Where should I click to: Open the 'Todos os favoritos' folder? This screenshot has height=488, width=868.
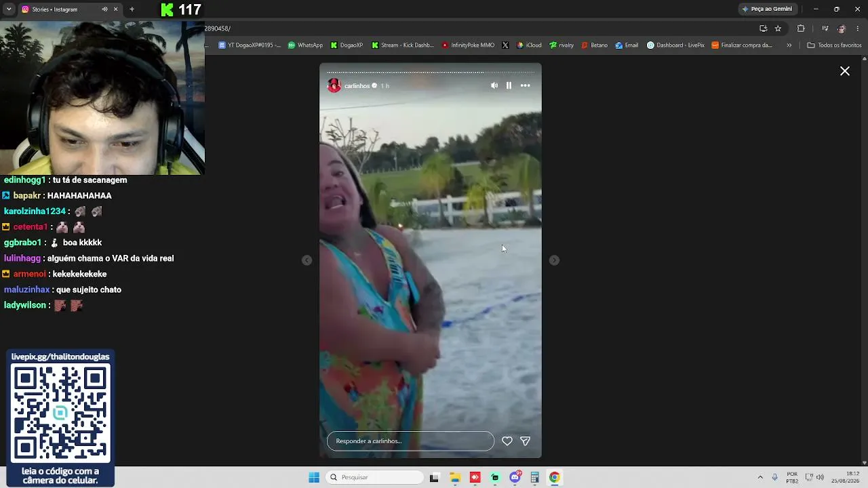[x=834, y=45]
